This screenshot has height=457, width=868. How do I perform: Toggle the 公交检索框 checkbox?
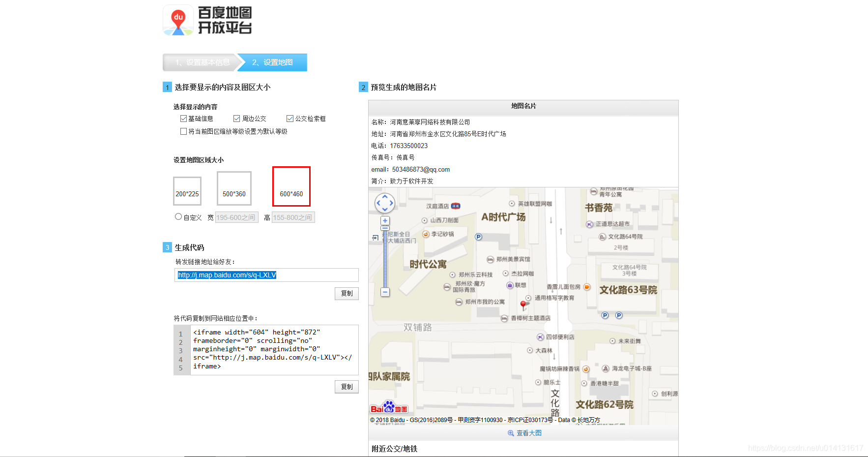tap(290, 119)
